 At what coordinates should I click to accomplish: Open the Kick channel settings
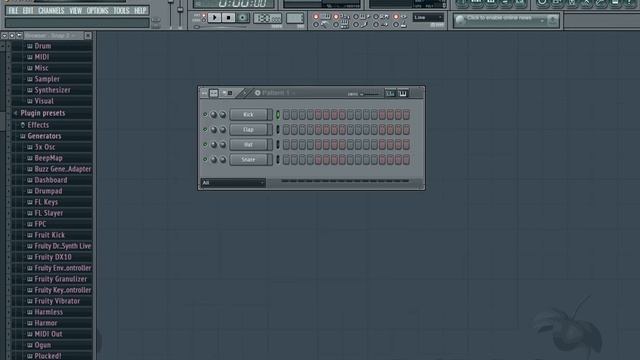248,115
